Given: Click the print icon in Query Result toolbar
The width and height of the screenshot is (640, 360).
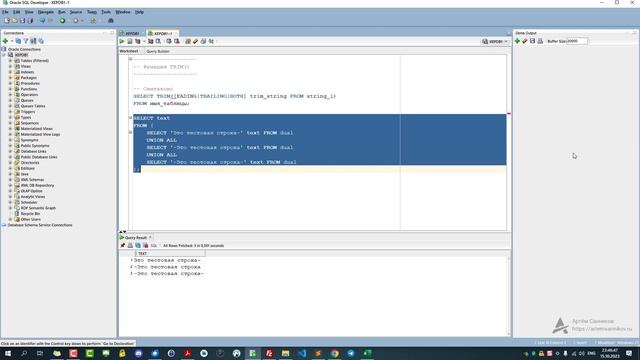Looking at the screenshot, I should [x=130, y=245].
